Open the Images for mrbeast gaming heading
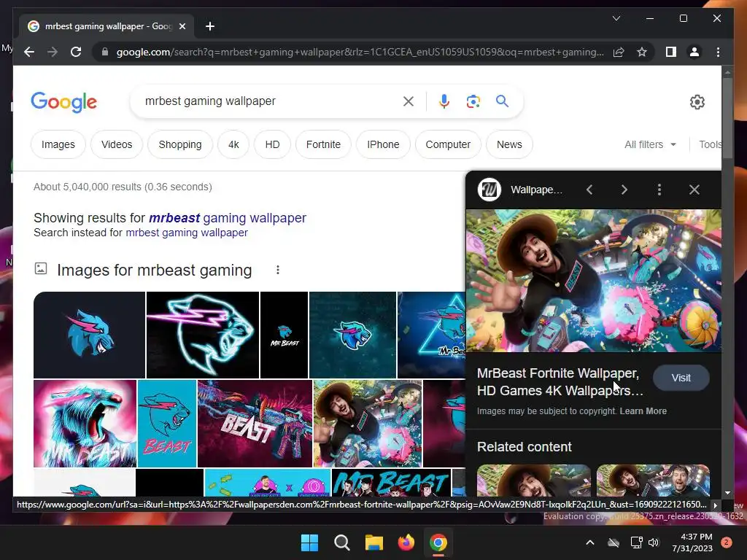747x560 pixels. (155, 270)
